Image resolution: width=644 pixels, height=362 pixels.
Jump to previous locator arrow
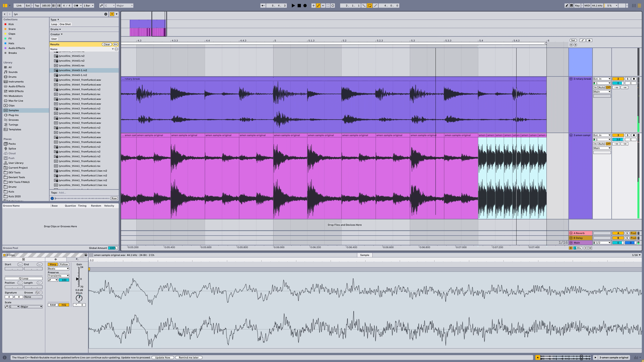(x=571, y=45)
